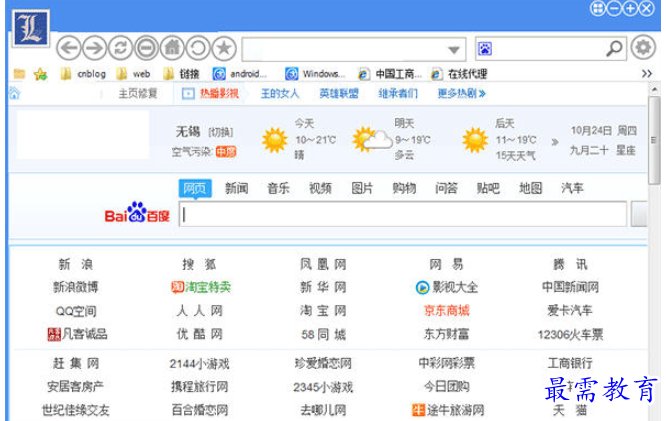The width and height of the screenshot is (666, 421).
Task: Refresh the page with the reload icon
Action: click(x=120, y=48)
